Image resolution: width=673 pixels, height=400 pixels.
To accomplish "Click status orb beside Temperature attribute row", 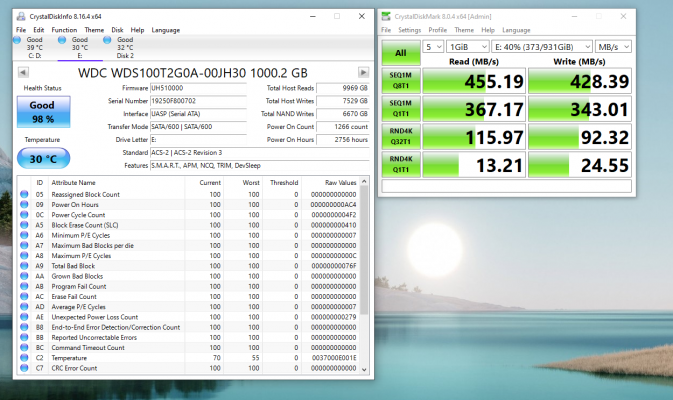I will click(x=24, y=358).
